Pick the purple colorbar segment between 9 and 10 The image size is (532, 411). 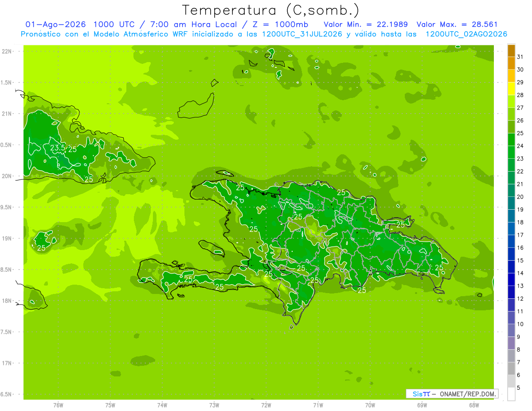pyautogui.click(x=511, y=330)
